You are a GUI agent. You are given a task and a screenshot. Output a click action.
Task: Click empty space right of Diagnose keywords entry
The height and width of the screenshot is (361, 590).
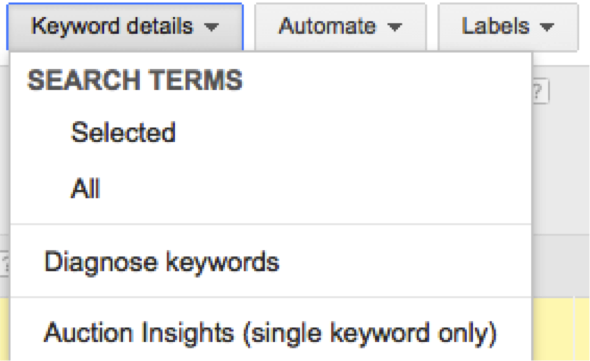405,262
